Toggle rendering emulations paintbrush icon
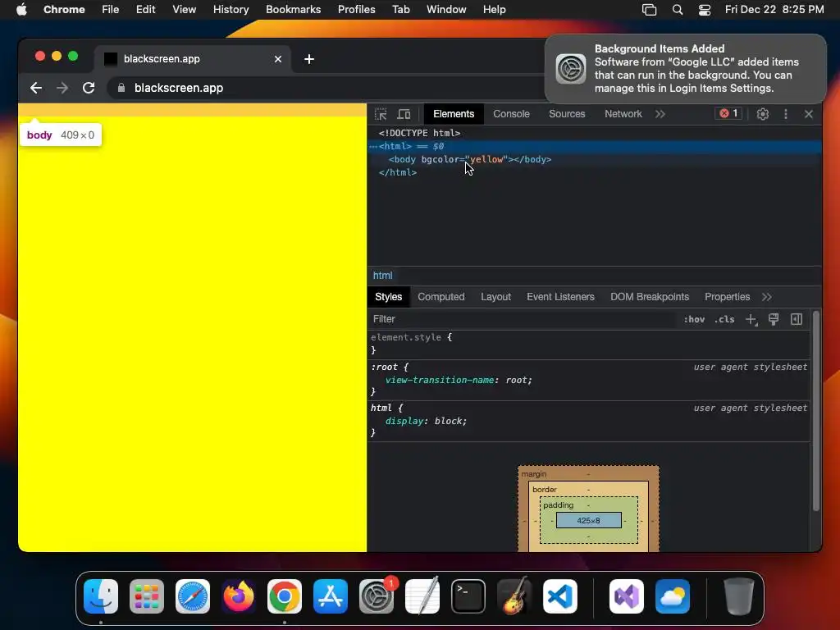Viewport: 840px width, 630px height. [773, 319]
